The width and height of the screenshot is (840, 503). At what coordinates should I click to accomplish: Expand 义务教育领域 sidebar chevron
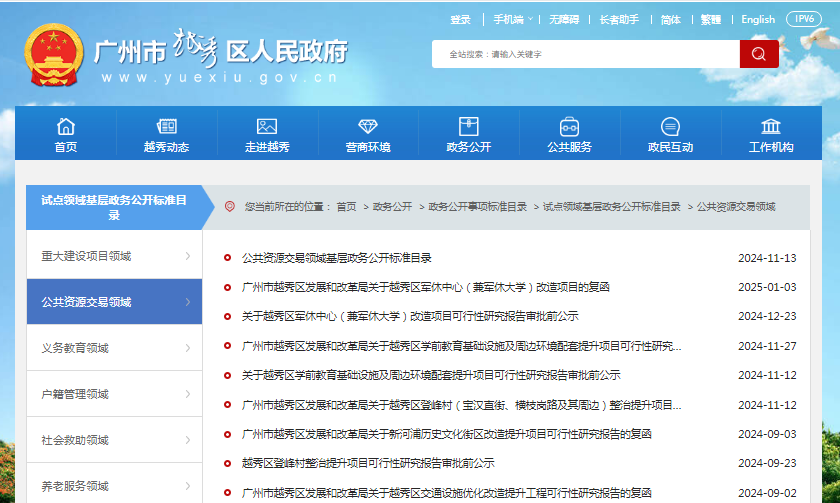point(188,348)
